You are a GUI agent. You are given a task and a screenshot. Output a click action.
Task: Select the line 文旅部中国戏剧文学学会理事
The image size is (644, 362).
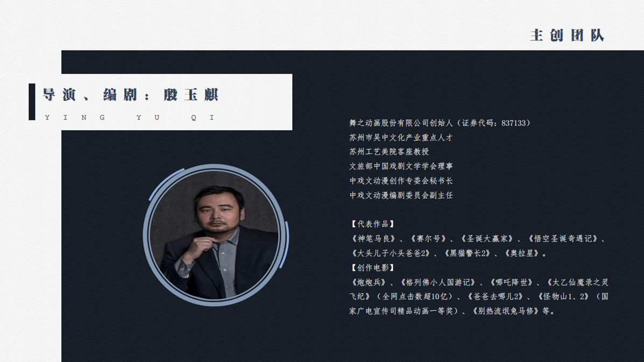tap(401, 166)
